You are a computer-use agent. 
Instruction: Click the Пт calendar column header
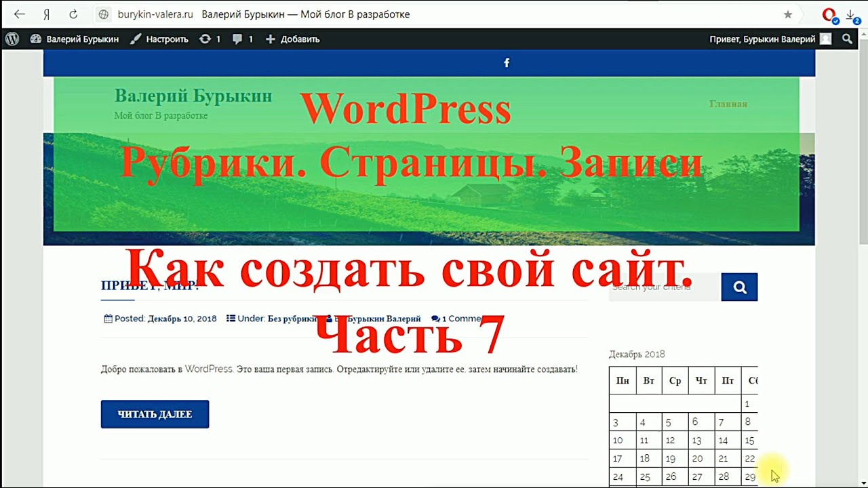(728, 381)
